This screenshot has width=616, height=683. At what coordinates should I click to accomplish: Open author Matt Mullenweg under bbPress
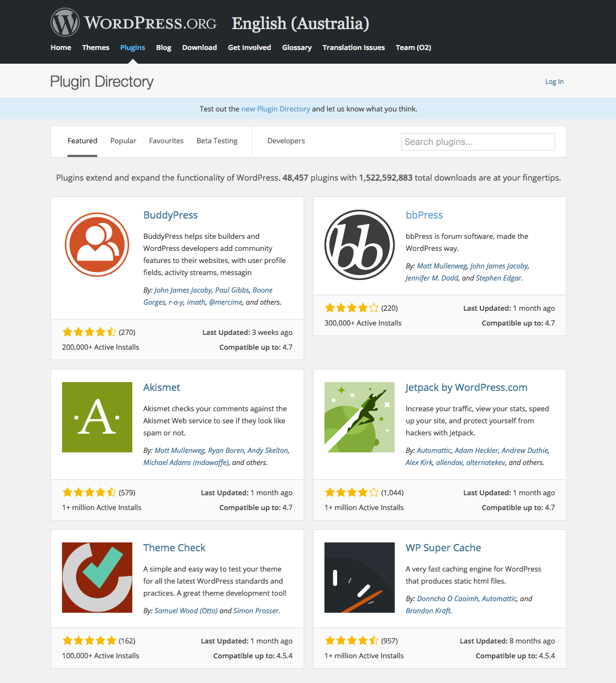click(x=441, y=266)
